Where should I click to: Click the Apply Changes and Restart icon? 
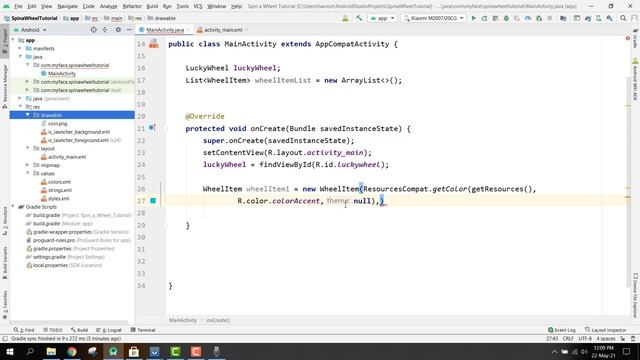pos(484,18)
